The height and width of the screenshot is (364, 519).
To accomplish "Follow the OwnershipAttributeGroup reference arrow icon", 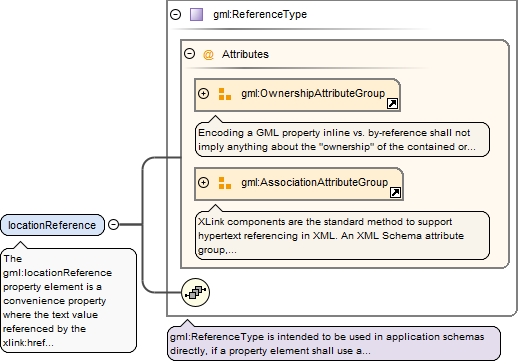I will pos(392,104).
